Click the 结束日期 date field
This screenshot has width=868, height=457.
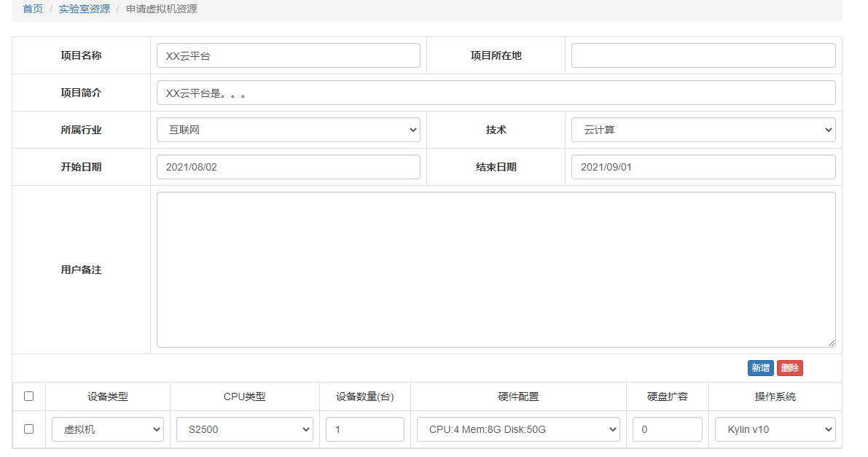(703, 167)
